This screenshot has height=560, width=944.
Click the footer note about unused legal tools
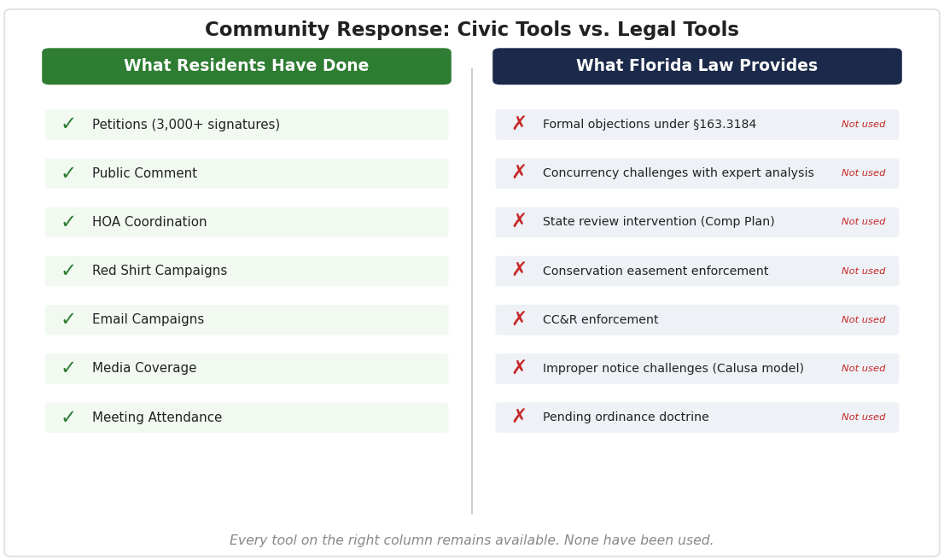471,540
